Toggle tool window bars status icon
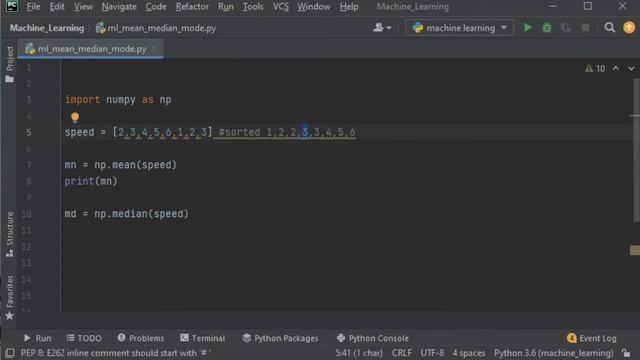This screenshot has width=640, height=360. (x=10, y=353)
